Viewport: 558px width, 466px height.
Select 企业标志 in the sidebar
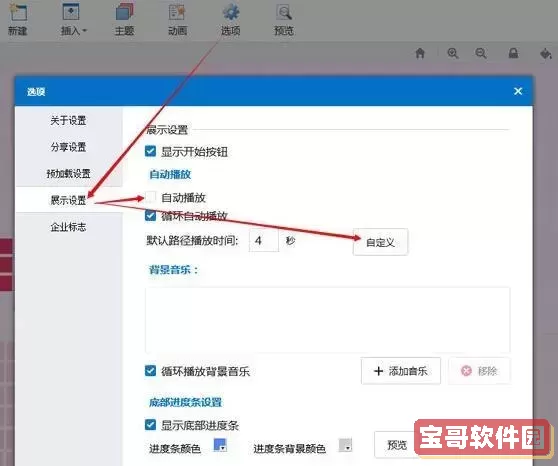coord(68,227)
